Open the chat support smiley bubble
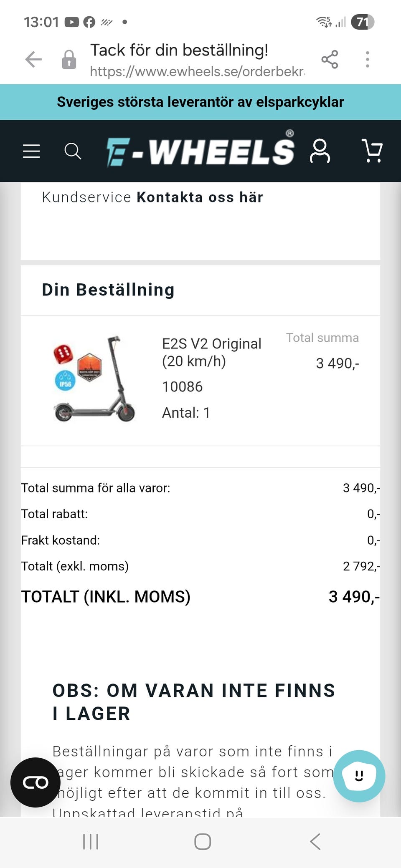 pos(359,776)
